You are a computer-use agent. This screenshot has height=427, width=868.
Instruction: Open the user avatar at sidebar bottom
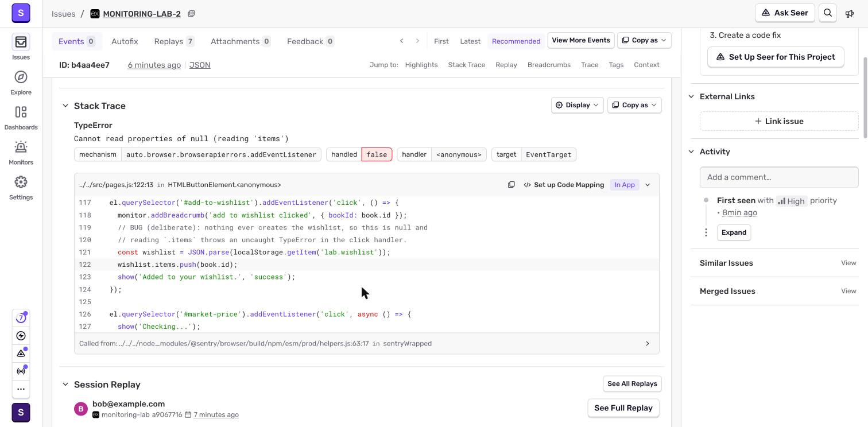[x=21, y=412]
